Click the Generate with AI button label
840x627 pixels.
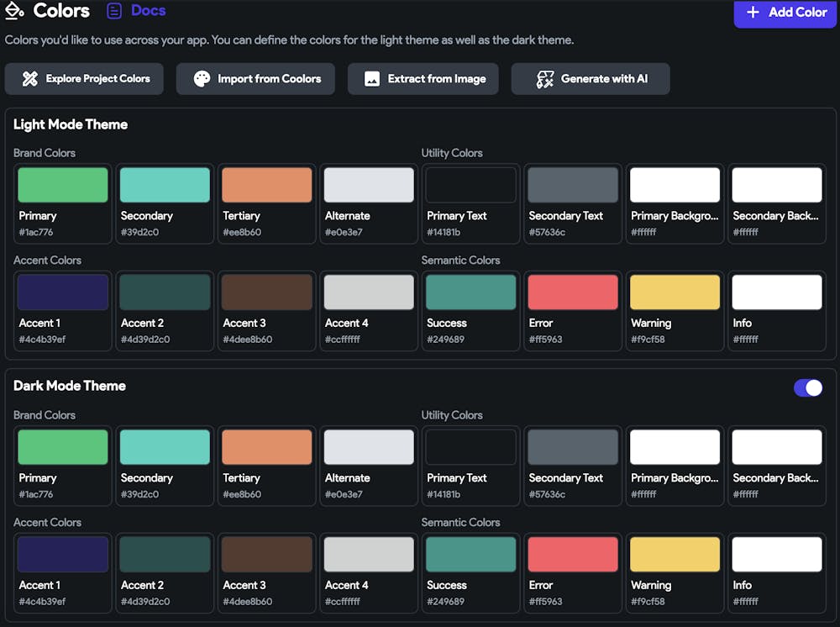(604, 79)
